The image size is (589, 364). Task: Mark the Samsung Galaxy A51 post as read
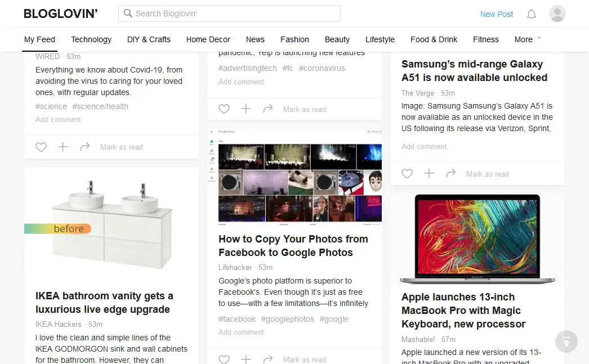pyautogui.click(x=487, y=174)
